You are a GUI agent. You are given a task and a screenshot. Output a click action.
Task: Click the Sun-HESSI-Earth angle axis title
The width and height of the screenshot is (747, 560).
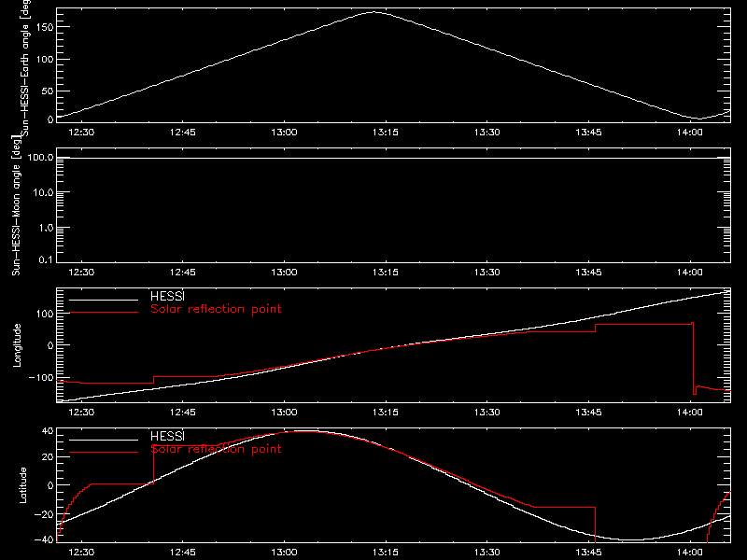pyautogui.click(x=25, y=67)
